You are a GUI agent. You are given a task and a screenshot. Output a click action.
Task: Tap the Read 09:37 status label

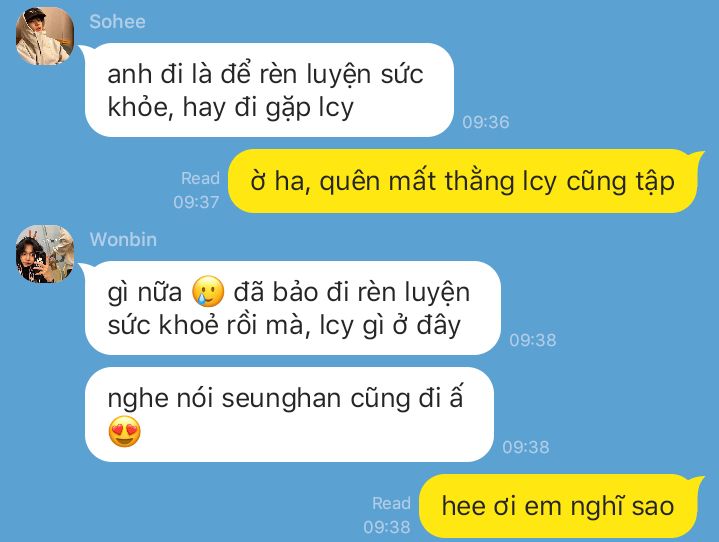point(197,190)
